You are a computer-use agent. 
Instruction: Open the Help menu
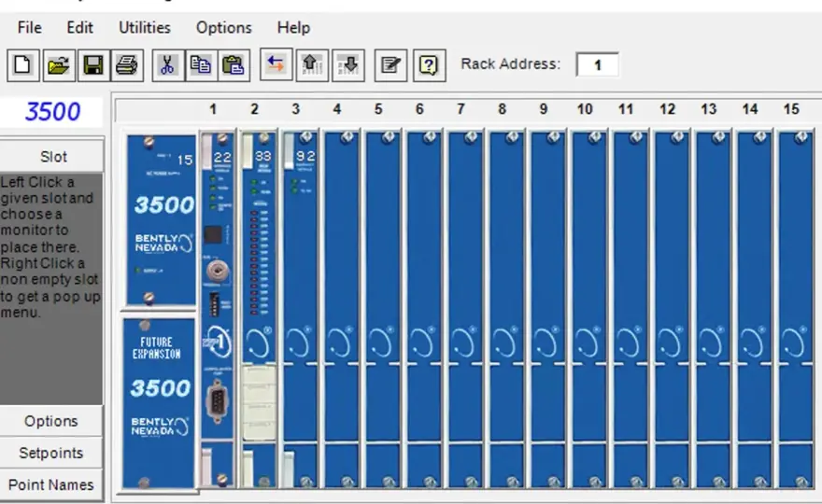(293, 27)
